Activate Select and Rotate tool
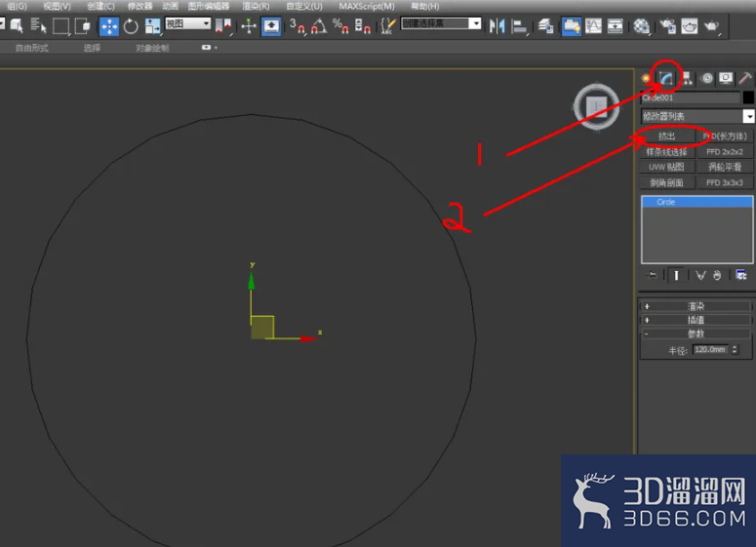The image size is (756, 547). [131, 26]
